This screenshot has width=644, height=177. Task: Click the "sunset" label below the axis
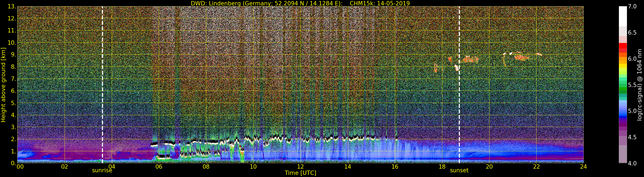click(x=459, y=171)
